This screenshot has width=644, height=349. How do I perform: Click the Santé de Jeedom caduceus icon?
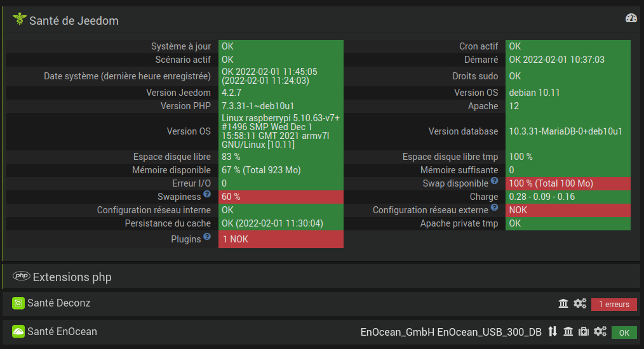click(x=19, y=20)
